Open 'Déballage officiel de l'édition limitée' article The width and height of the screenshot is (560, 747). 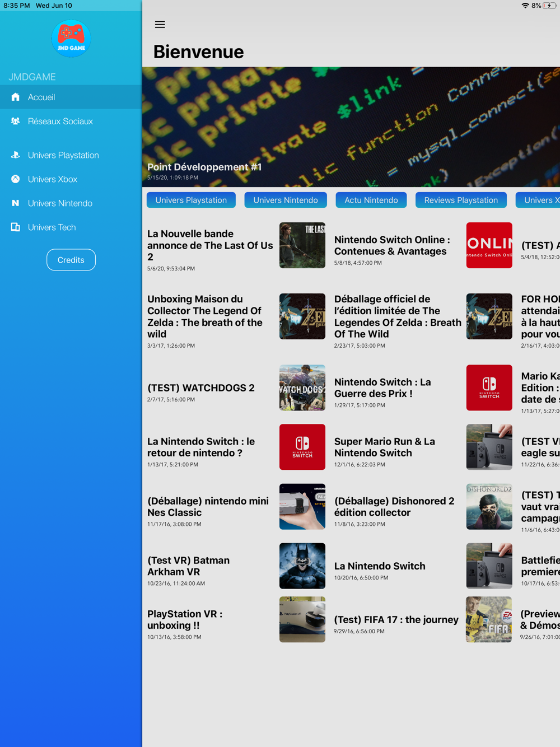pos(398,316)
